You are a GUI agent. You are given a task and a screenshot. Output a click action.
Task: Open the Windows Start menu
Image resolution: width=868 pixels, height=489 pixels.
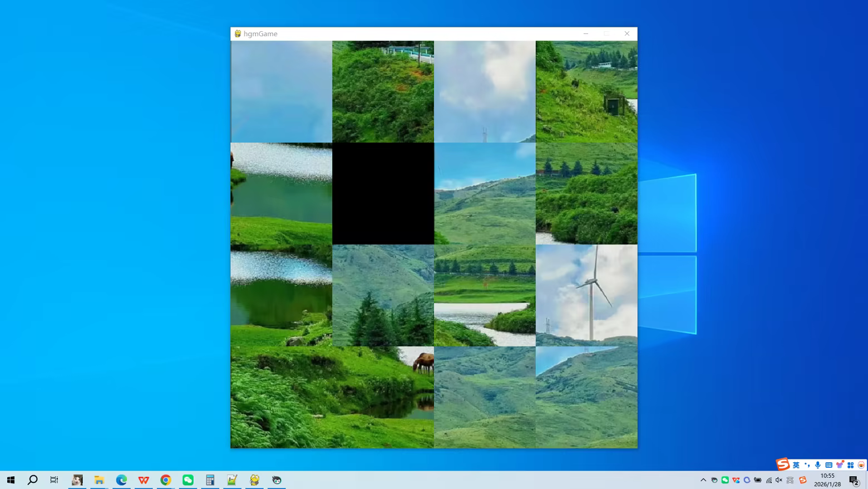[x=11, y=480]
